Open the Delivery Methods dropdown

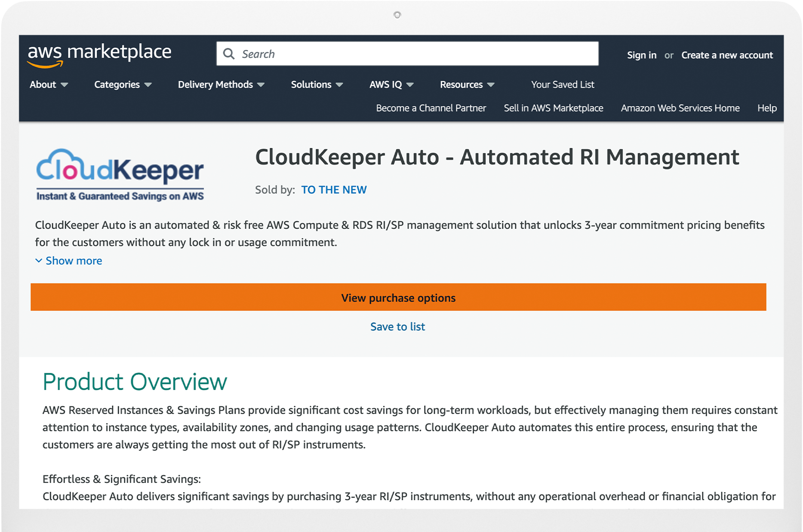click(221, 84)
